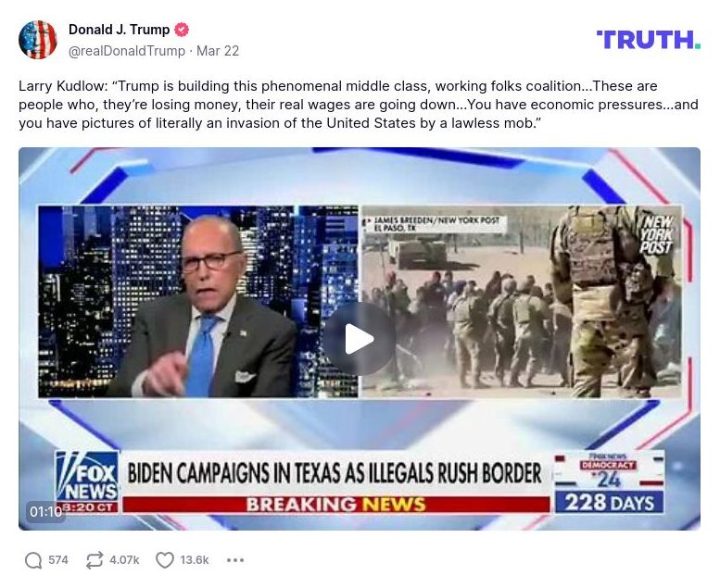Click the 574 replies count

[57, 560]
